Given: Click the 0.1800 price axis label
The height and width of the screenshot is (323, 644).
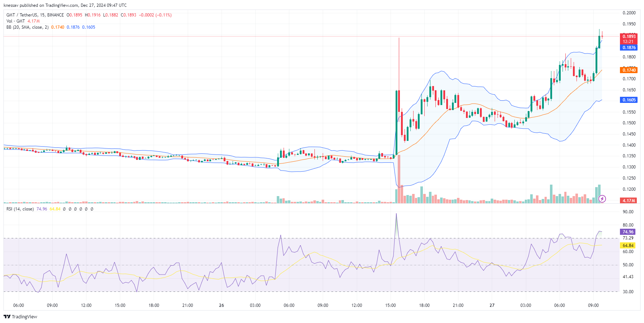Looking at the screenshot, I should [629, 57].
